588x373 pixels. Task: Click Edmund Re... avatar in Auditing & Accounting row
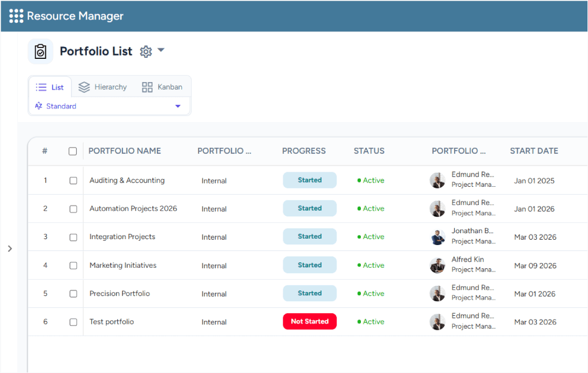[437, 180]
